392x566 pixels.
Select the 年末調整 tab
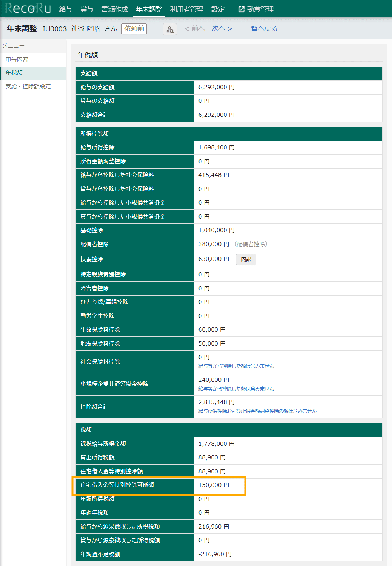pyautogui.click(x=149, y=9)
